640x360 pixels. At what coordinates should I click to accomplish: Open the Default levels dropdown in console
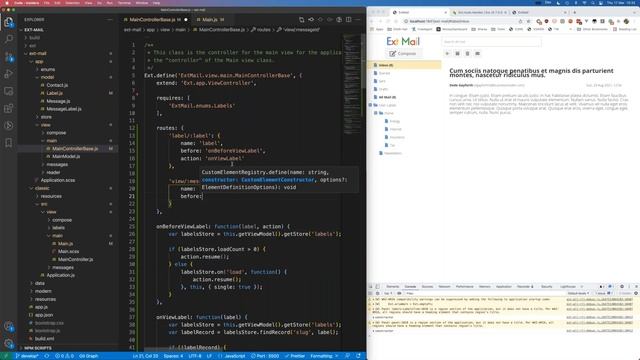(x=578, y=293)
